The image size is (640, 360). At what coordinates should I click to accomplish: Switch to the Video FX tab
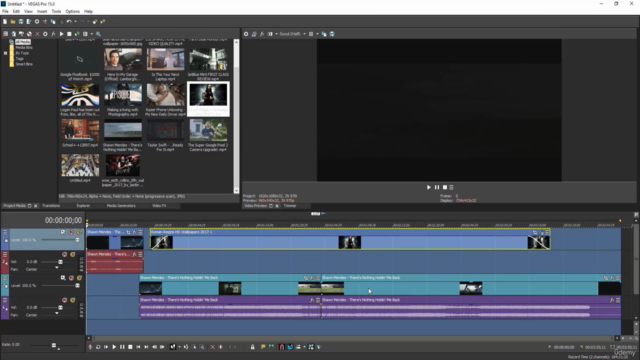point(159,206)
